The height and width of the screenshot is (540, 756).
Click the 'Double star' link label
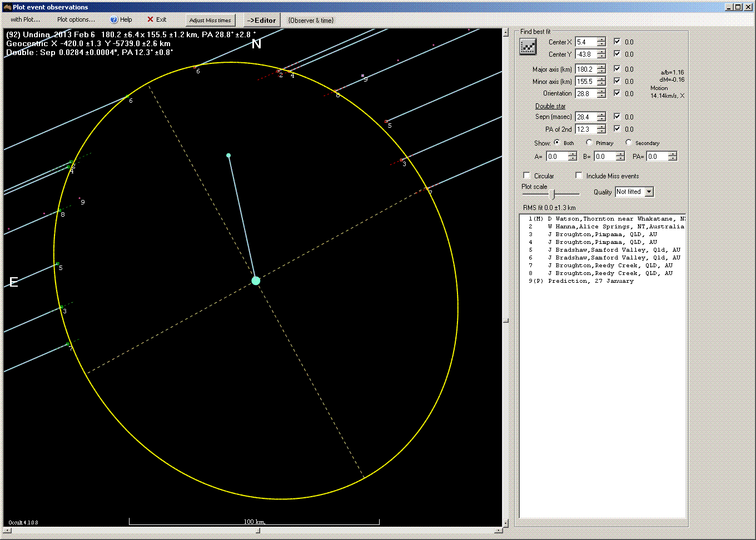click(x=550, y=106)
